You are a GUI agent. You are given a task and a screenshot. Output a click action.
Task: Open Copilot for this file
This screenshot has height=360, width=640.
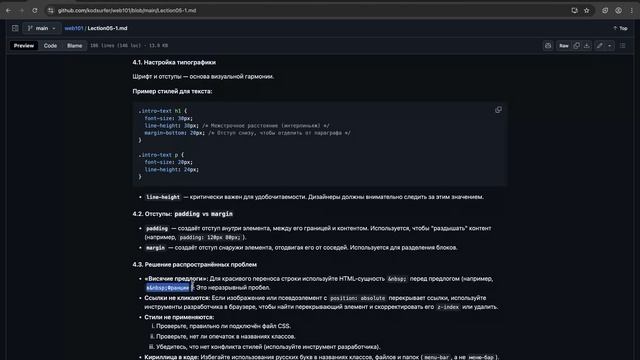point(548,46)
